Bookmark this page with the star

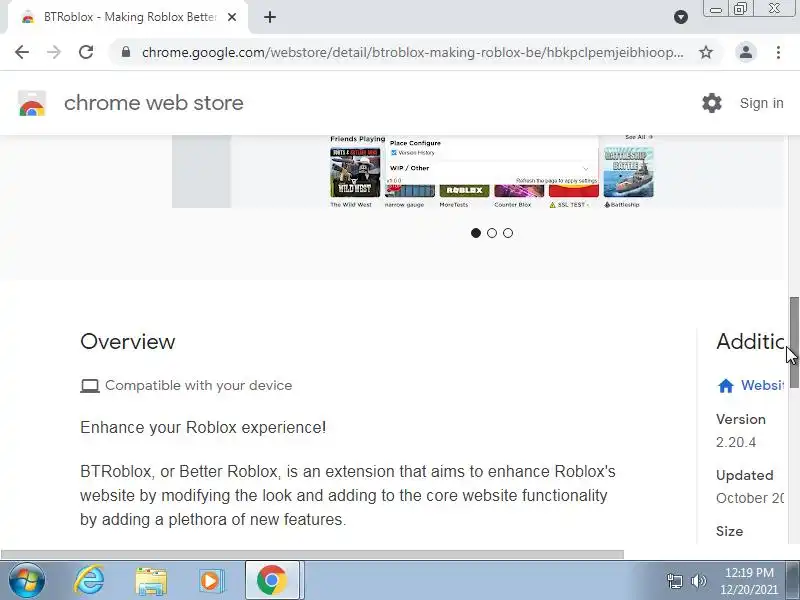point(706,52)
